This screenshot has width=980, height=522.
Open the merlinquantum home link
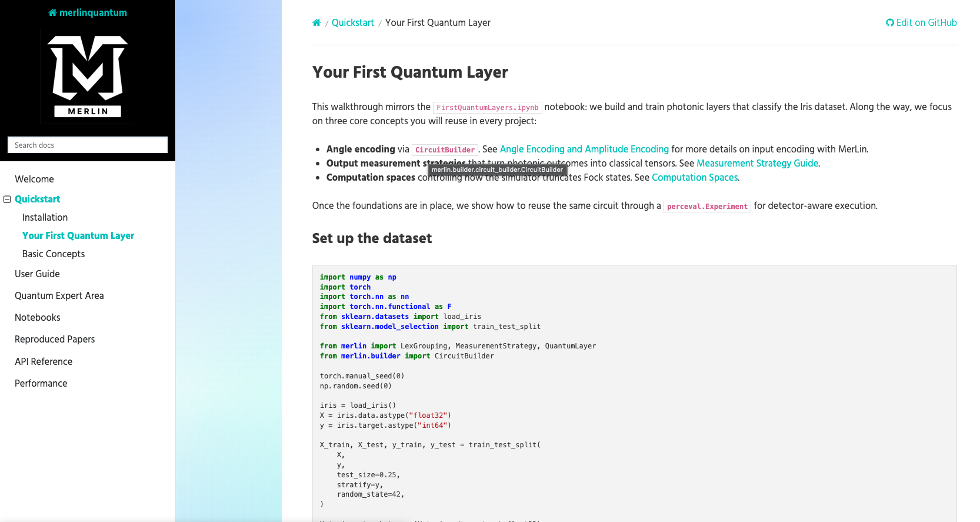[x=88, y=12]
